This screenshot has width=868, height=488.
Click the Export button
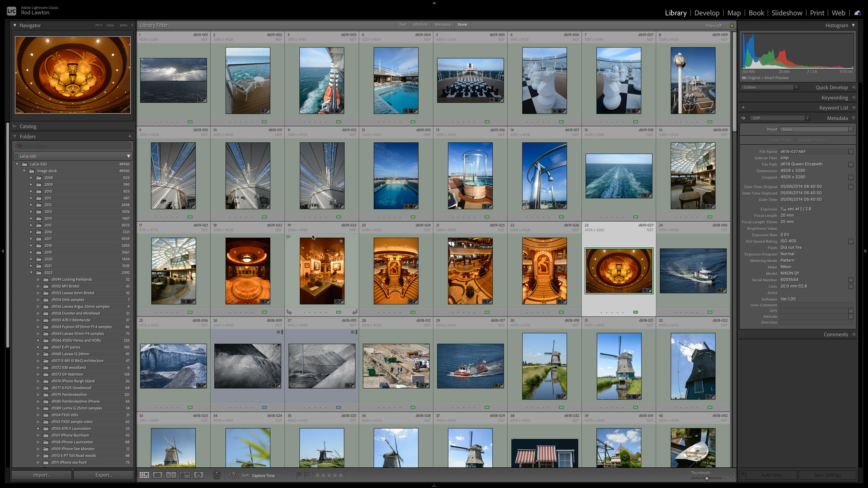coord(104,475)
